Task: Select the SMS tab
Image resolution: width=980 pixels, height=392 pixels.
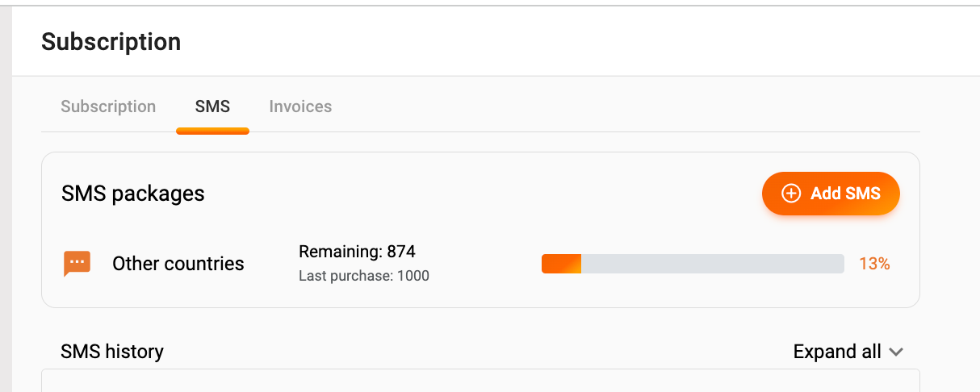Action: point(212,106)
